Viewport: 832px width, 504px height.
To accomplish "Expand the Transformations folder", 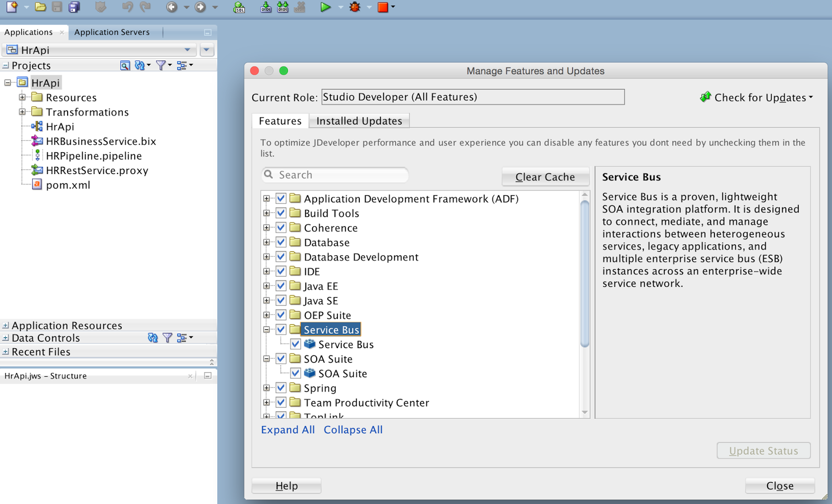I will pos(22,112).
